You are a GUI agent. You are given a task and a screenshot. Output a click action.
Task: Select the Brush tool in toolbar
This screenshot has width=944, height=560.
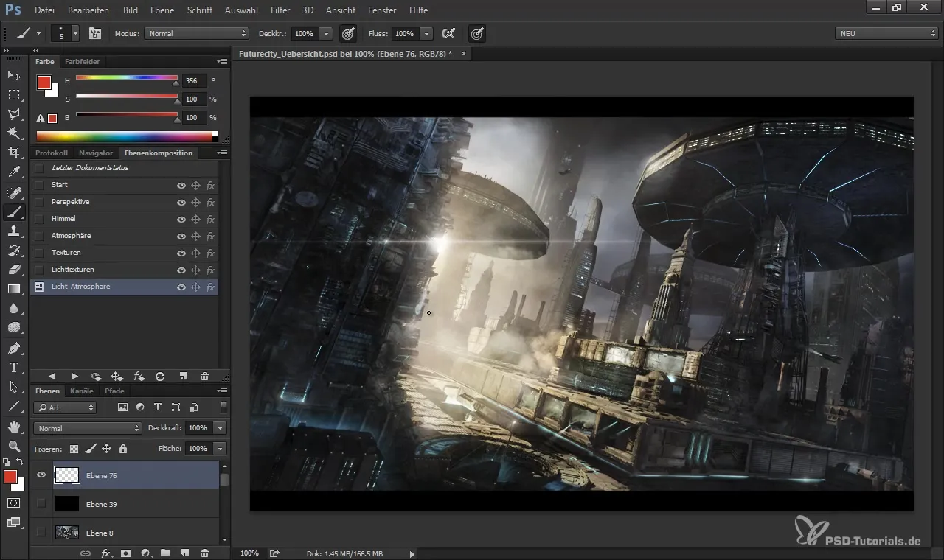(14, 212)
